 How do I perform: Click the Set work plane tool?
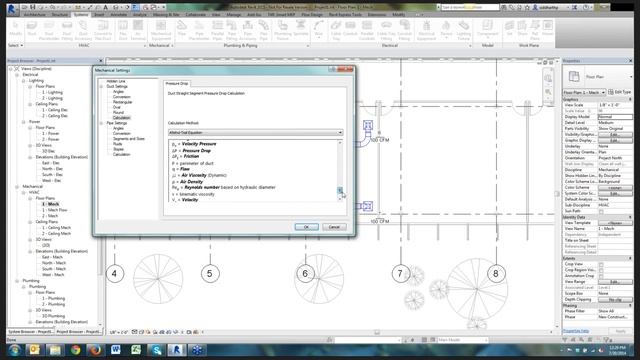(x=509, y=29)
